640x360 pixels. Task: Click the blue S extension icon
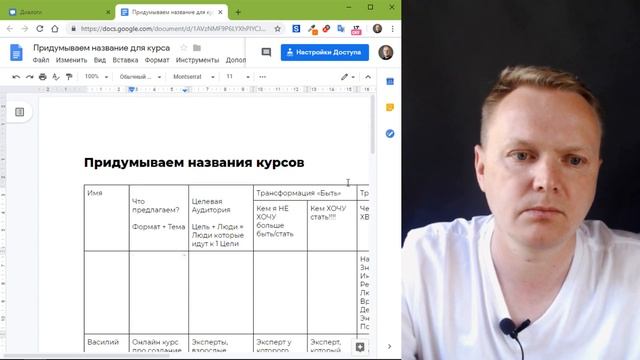[296, 29]
